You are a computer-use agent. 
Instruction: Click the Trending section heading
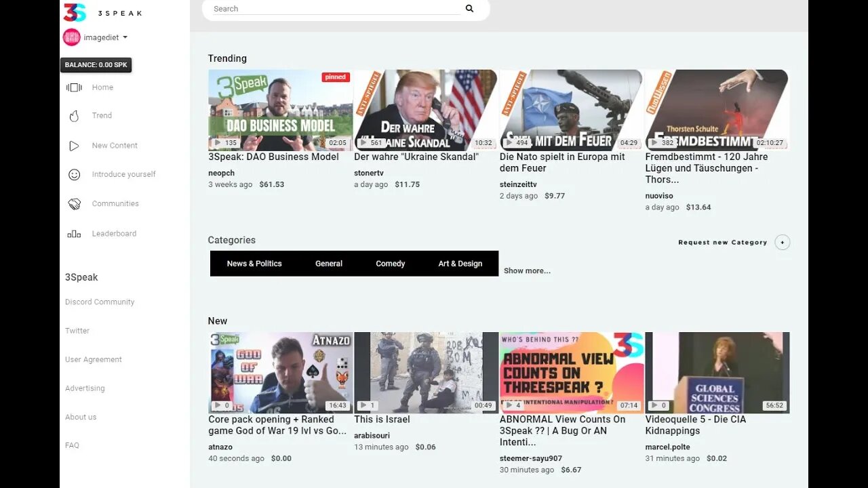(x=227, y=58)
